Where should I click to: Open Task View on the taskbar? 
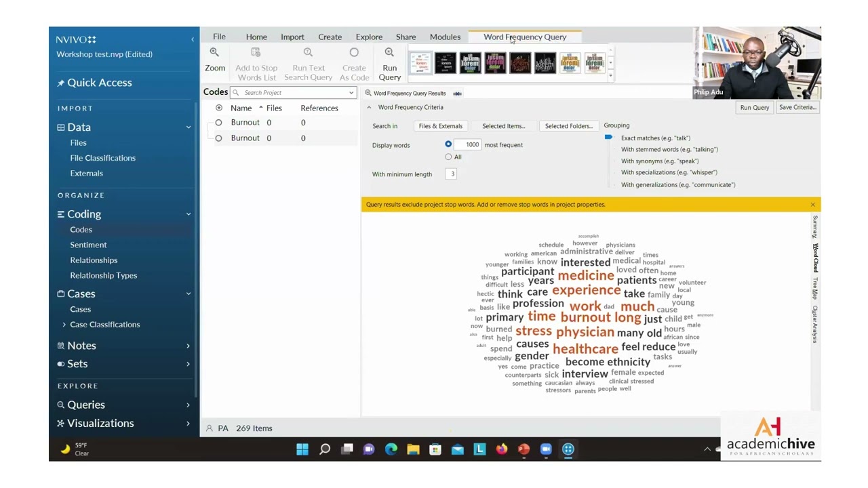click(x=347, y=449)
